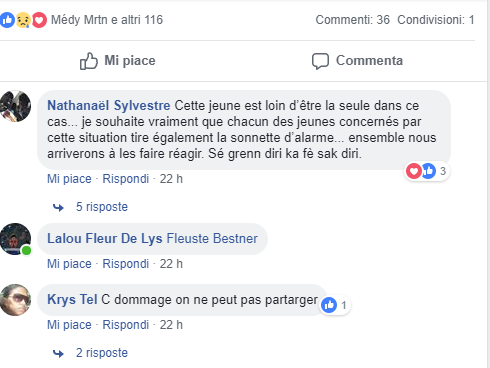Open the sad face reaction at post top
Screen dimensions: 490x368
tap(23, 20)
